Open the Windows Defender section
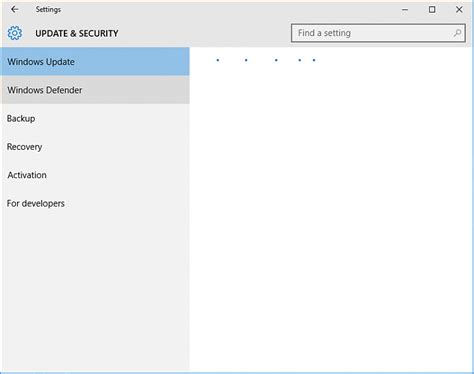 pos(96,90)
